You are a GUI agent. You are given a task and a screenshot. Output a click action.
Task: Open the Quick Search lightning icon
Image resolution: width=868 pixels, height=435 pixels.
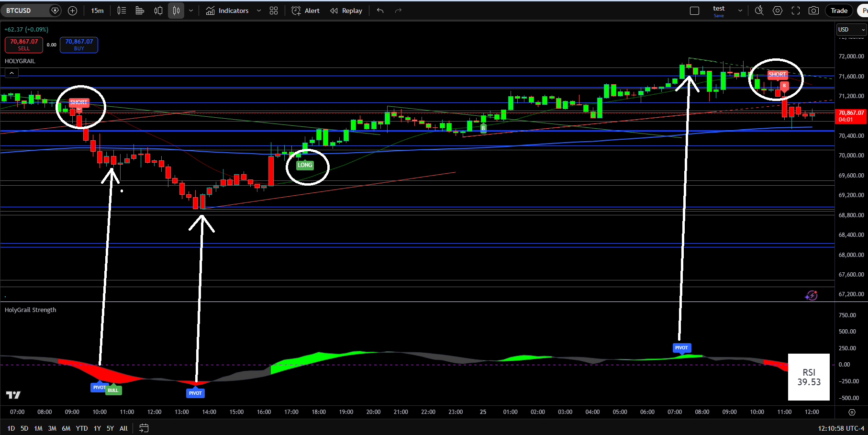(x=759, y=11)
